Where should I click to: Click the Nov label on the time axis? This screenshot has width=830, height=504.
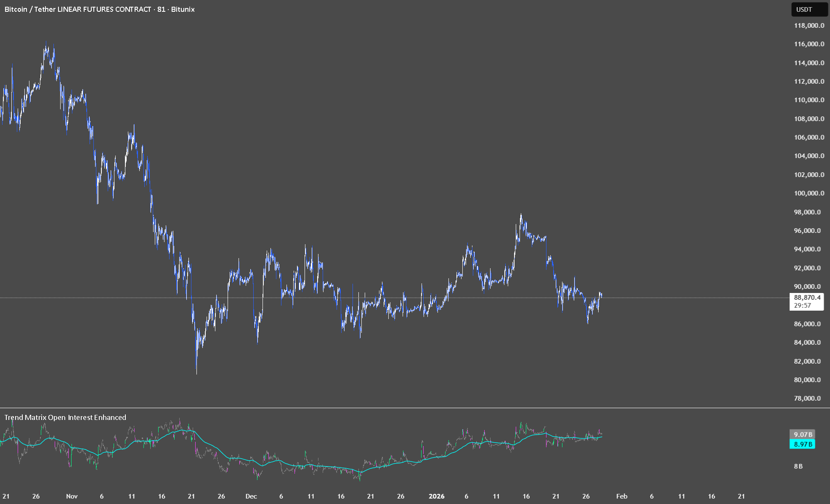point(72,496)
